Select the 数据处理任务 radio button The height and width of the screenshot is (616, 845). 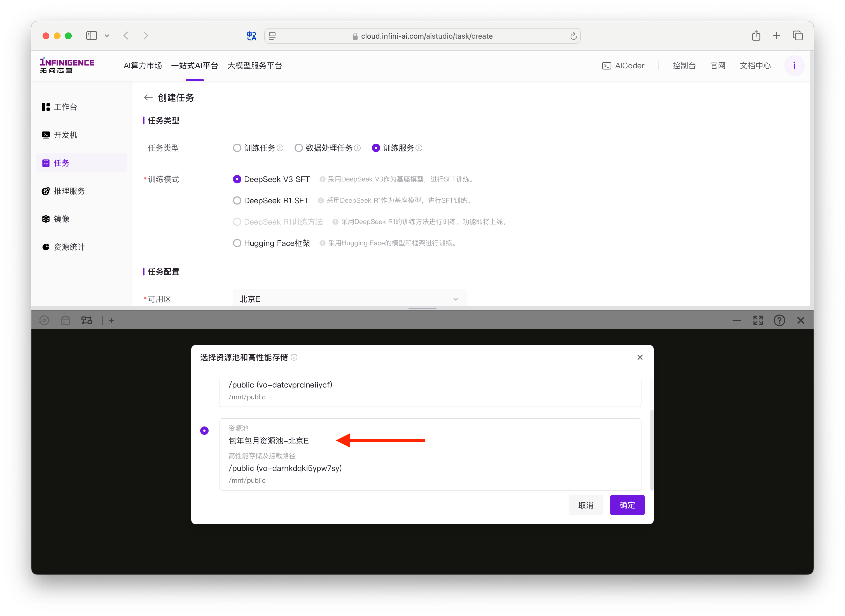point(298,148)
